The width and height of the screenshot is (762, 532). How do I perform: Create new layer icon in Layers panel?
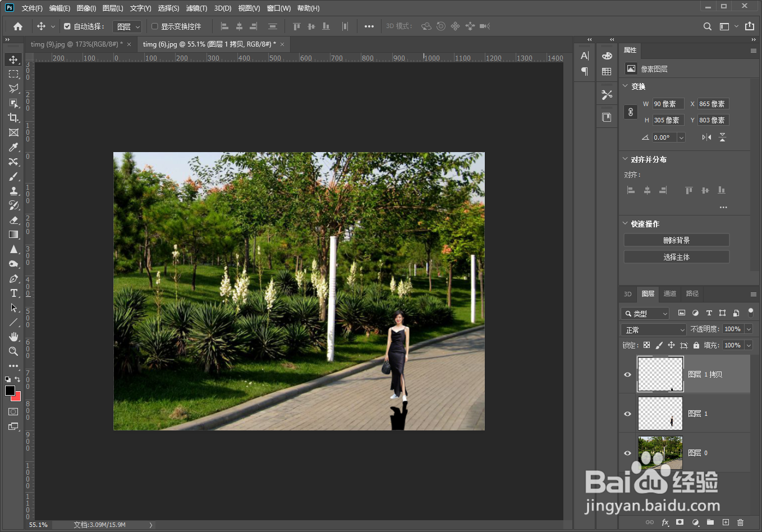pyautogui.click(x=726, y=522)
